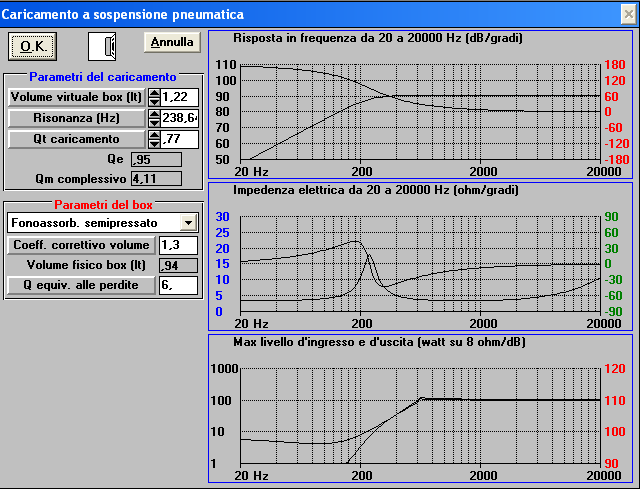This screenshot has width=640, height=489.
Task: Confirm with the O.K. button
Action: tap(33, 47)
